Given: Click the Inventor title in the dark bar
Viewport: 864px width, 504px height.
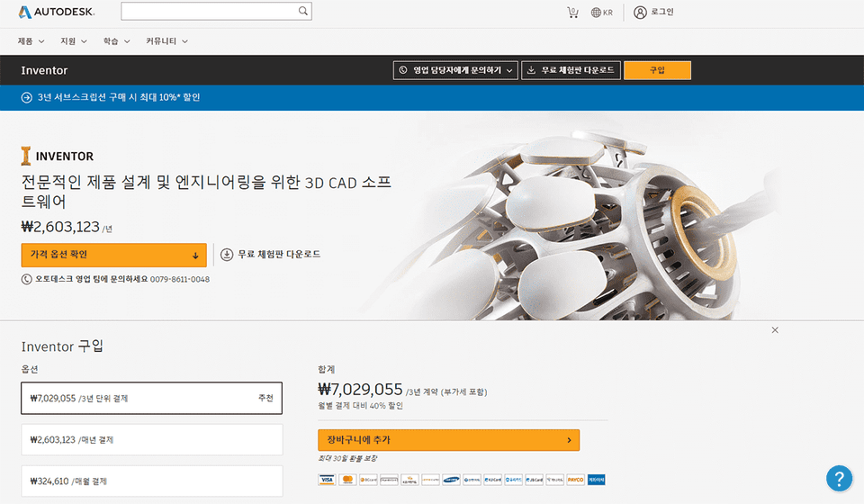Looking at the screenshot, I should pyautogui.click(x=44, y=70).
